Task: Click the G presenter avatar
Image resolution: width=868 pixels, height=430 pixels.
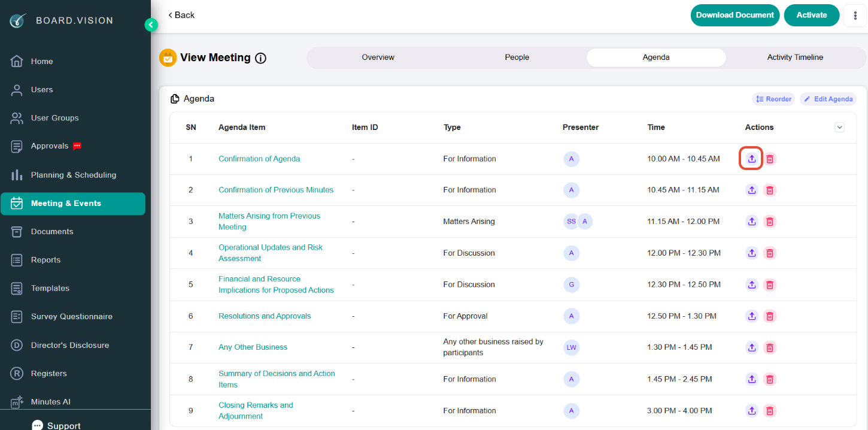Action: click(572, 284)
